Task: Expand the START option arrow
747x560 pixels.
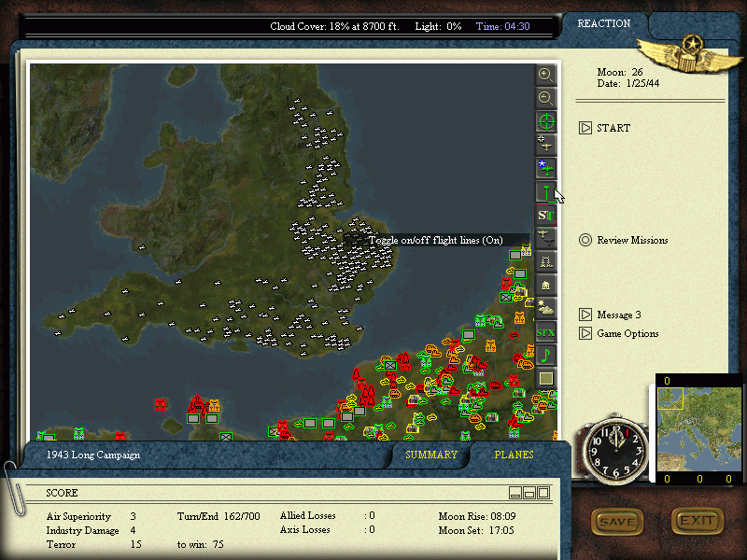Action: (x=585, y=129)
